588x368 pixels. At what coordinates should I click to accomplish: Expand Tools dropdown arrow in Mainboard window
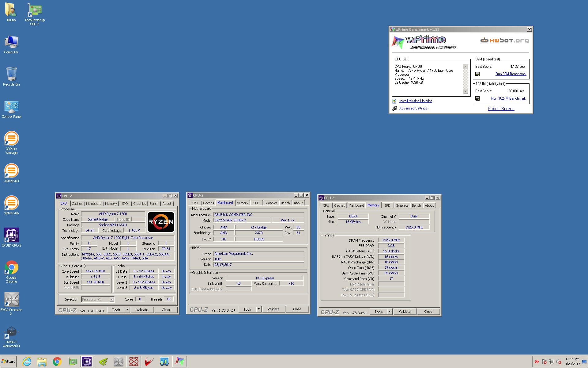(258, 309)
